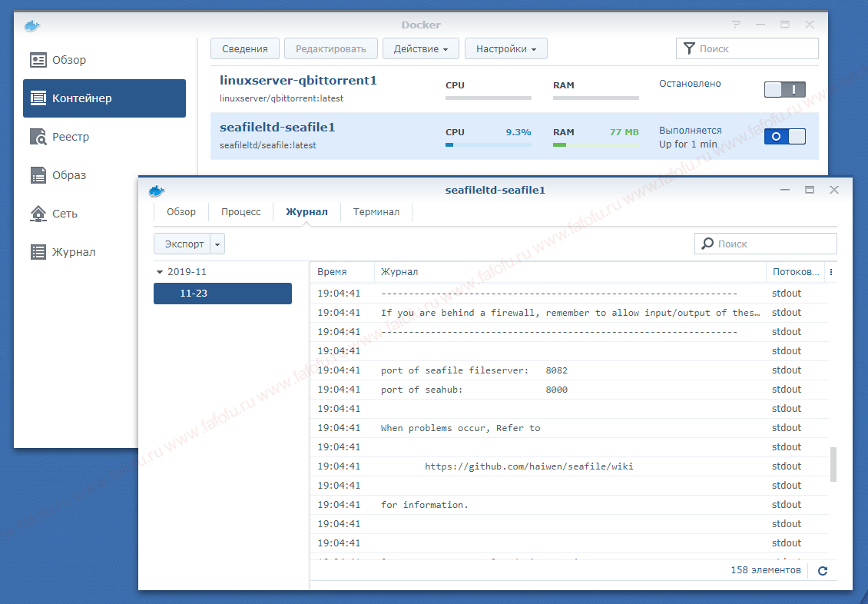Select the github.com/haiwen/seafile/wiki log row
Screen dimensions: 868x604
[569, 466]
